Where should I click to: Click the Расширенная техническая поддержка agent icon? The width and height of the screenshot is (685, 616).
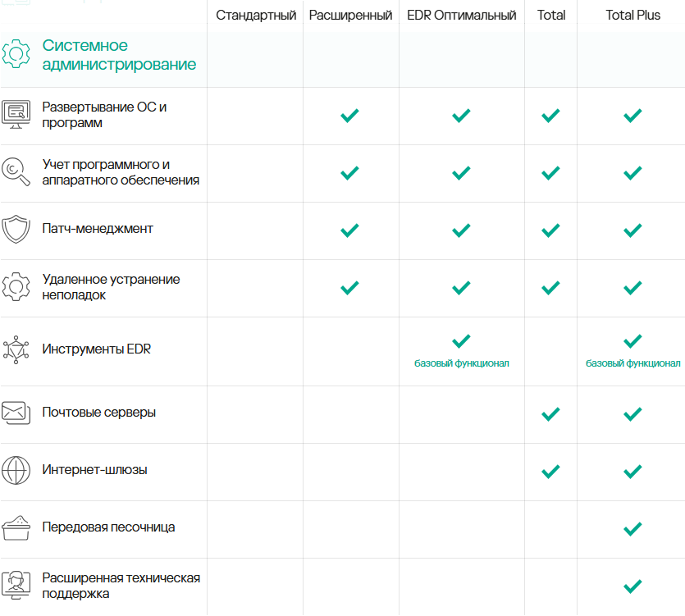click(16, 586)
